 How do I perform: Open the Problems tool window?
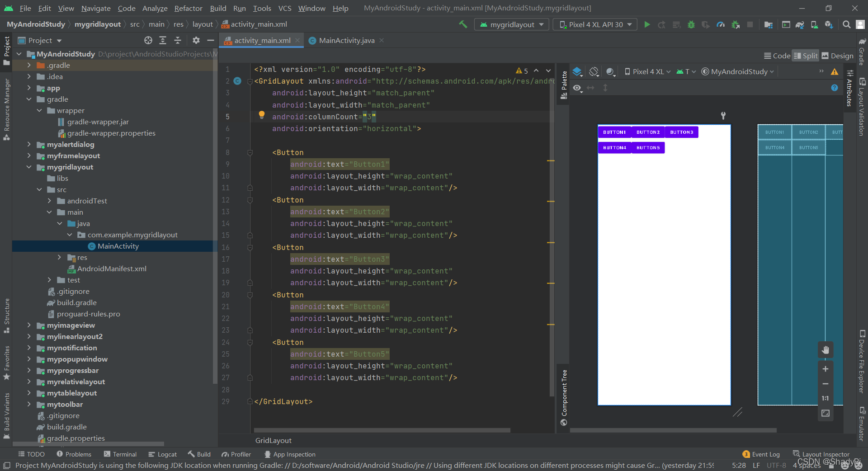coord(74,454)
